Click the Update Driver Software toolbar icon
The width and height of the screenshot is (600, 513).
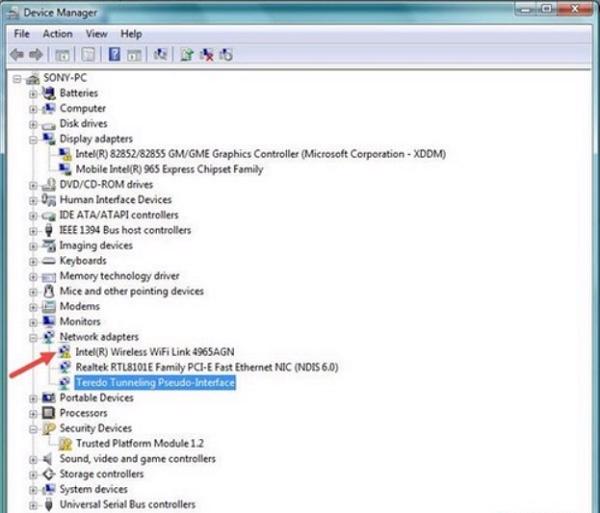[187, 55]
